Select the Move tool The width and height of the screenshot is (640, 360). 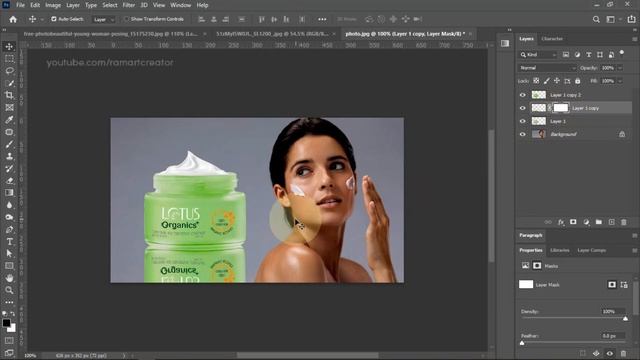point(9,46)
